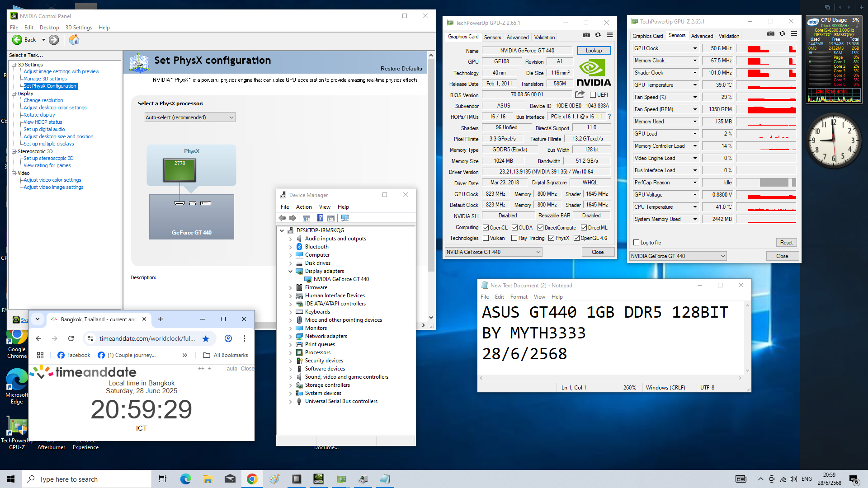This screenshot has height=488, width=868.
Task: Open a new Chrome tab with plus icon
Action: pyautogui.click(x=160, y=319)
